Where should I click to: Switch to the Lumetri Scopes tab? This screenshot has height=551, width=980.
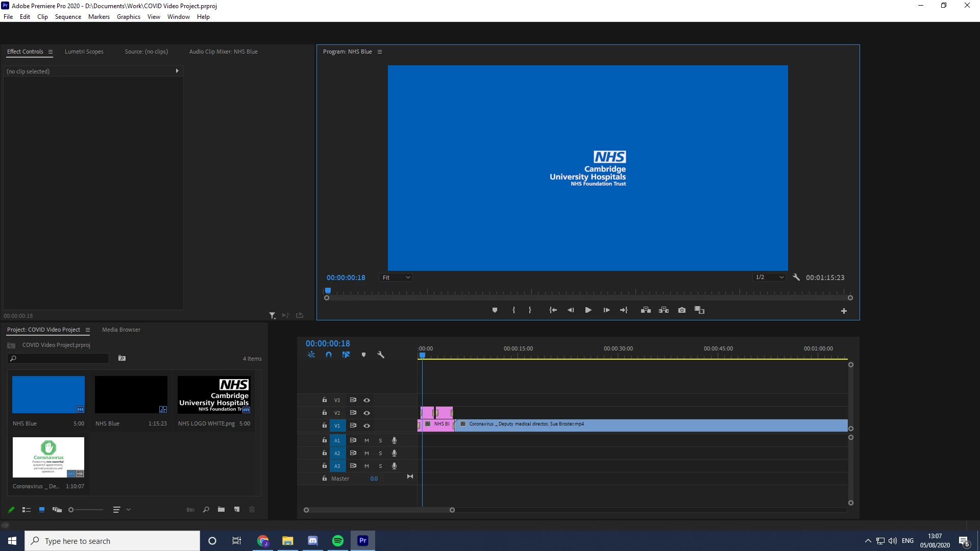(84, 52)
